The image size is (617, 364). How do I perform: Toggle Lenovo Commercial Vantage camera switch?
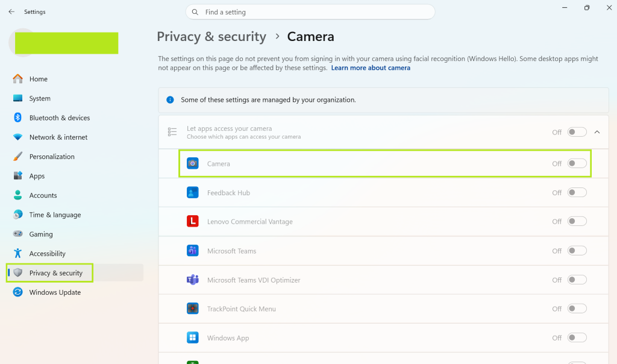(577, 221)
